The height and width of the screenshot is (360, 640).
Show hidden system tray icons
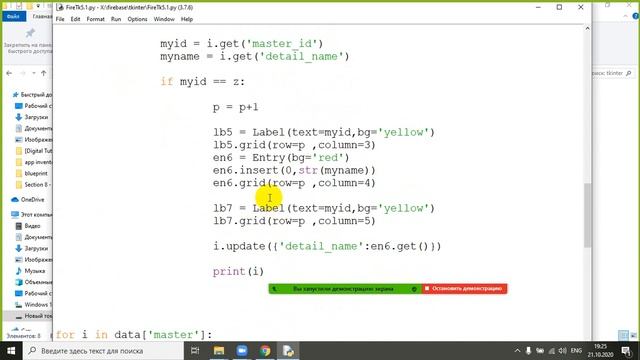518,351
